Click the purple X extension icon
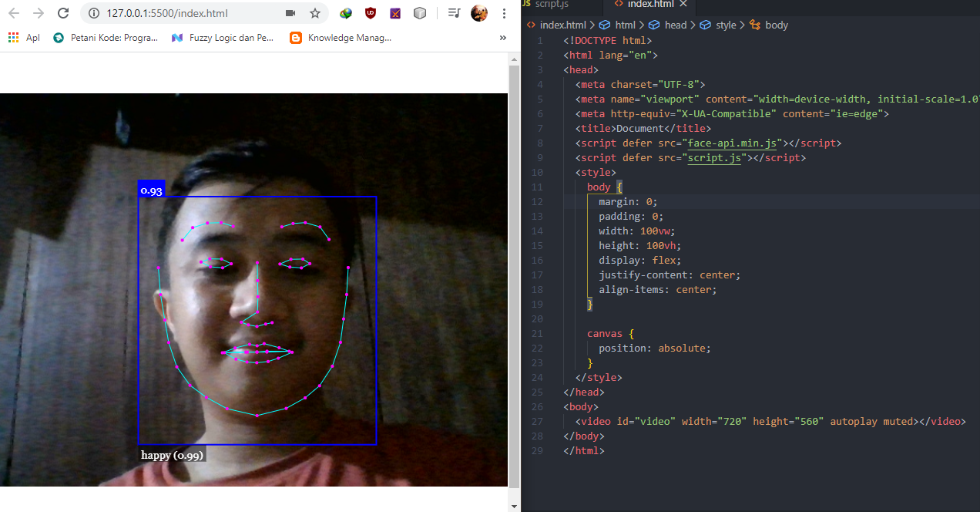The width and height of the screenshot is (980, 512). [x=395, y=13]
